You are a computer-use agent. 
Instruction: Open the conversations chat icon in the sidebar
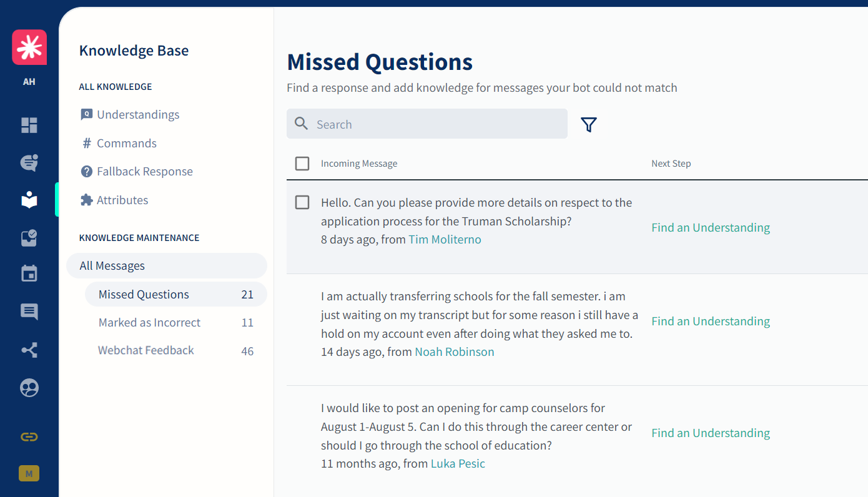coord(29,163)
